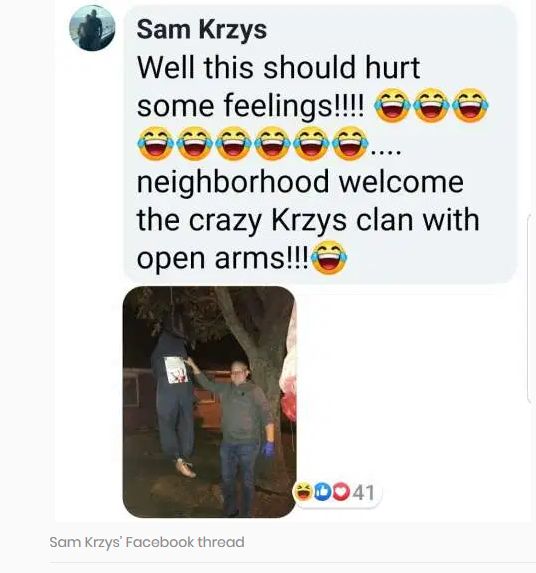This screenshot has width=536, height=573.
Task: Select the Haha reaction icon
Action: coord(303,492)
